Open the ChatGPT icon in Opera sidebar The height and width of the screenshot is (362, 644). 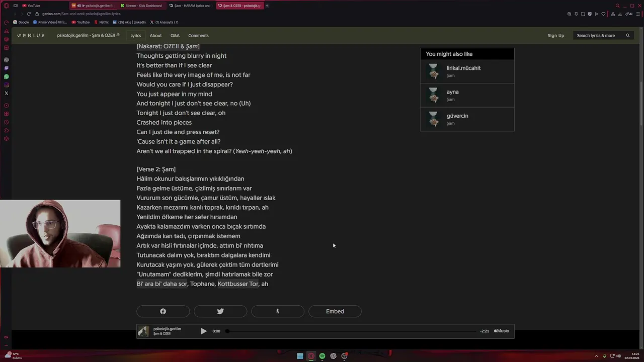point(6,60)
